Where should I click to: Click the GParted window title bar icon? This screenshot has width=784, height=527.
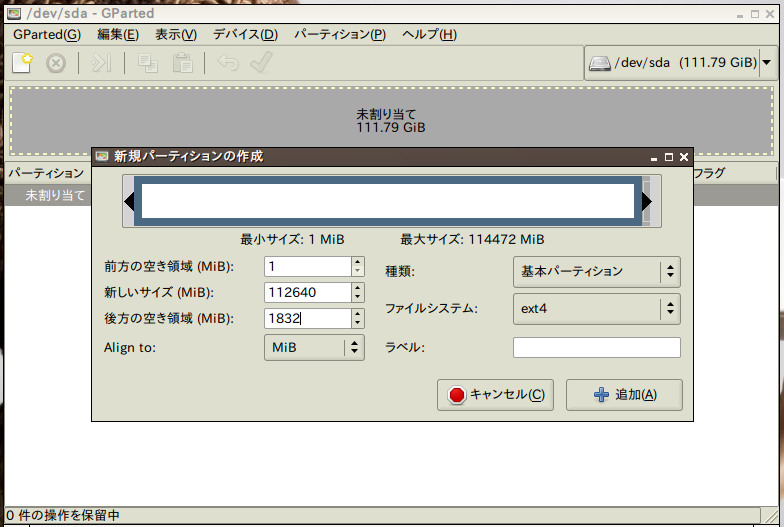click(x=14, y=14)
